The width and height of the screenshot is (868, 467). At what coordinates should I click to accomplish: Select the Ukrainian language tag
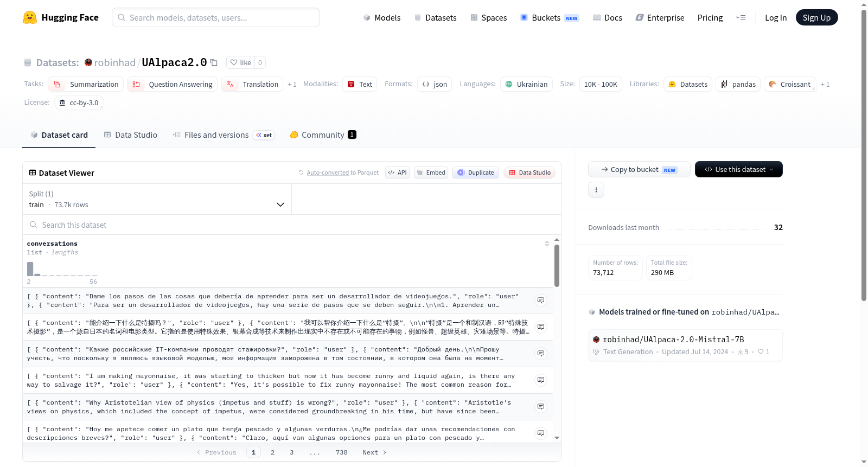tap(526, 84)
